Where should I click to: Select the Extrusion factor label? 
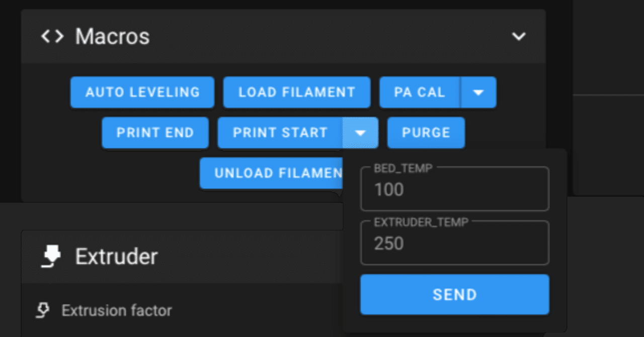pos(116,311)
